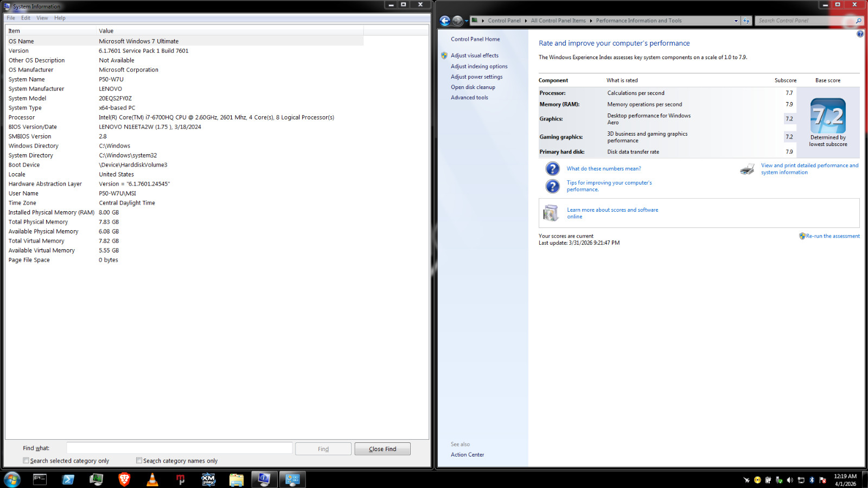Refresh the Control Panel address bar
Image resolution: width=868 pixels, height=488 pixels.
(746, 21)
